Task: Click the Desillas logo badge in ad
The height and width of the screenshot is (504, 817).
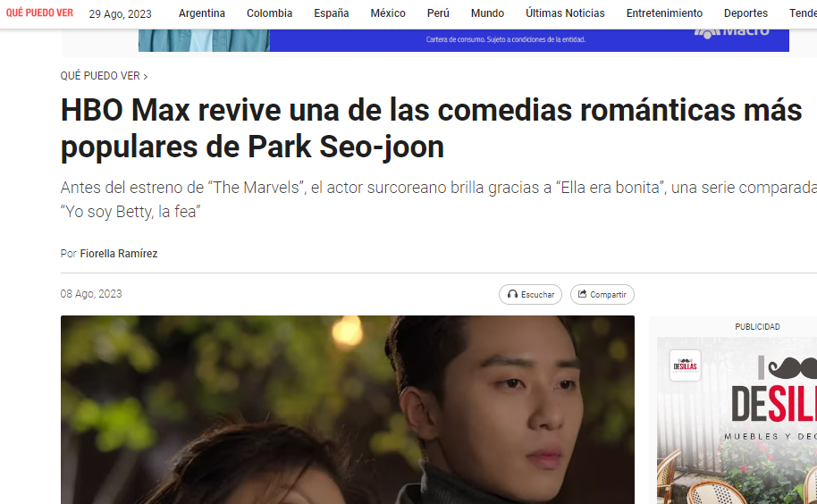Action: click(x=685, y=365)
